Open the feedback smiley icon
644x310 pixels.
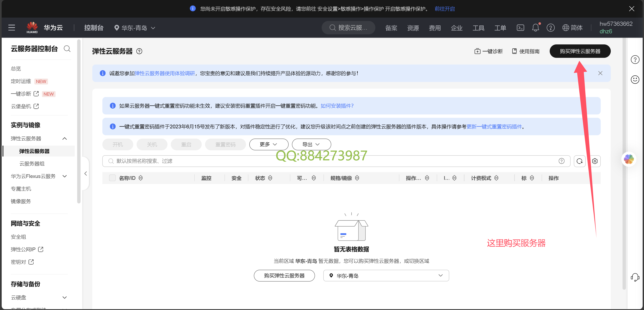tap(635, 80)
